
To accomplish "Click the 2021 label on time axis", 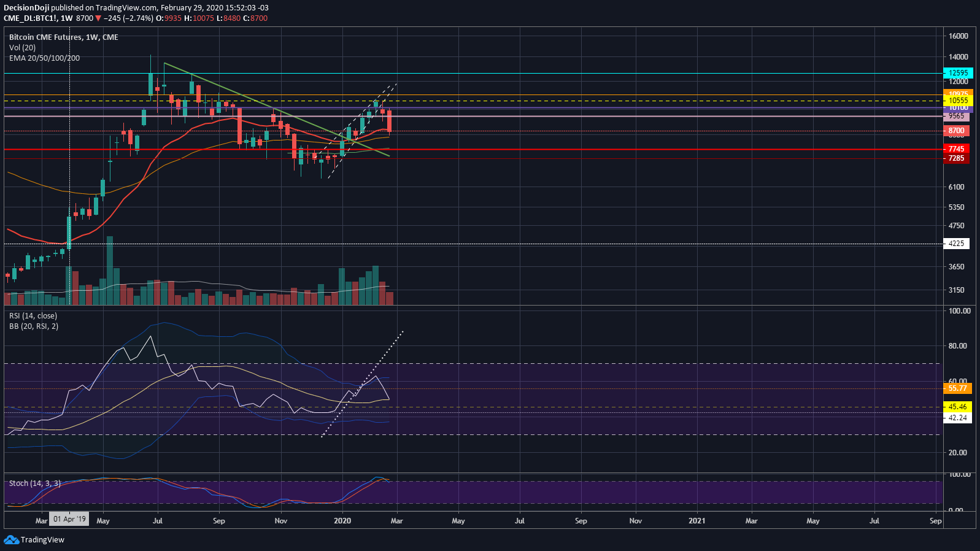I will (x=696, y=521).
